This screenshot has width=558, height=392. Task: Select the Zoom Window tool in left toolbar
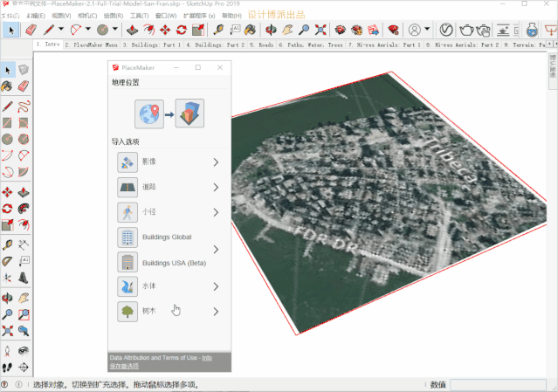pos(24,314)
